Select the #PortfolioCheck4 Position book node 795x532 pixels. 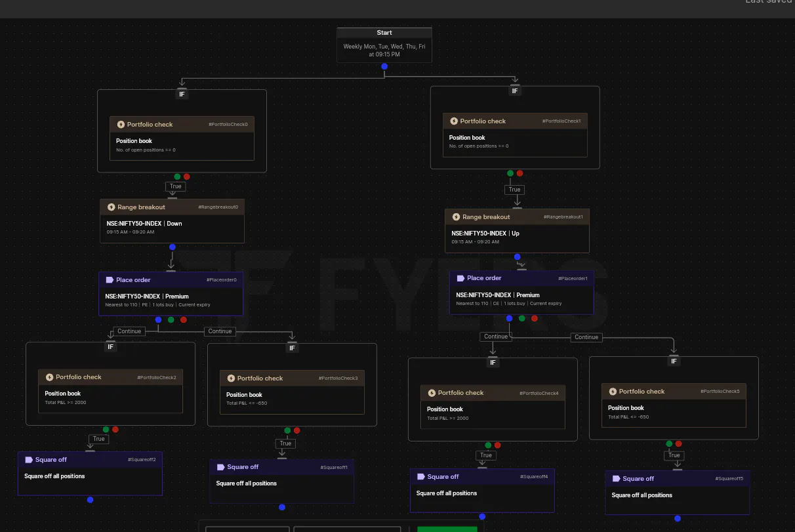coord(493,407)
